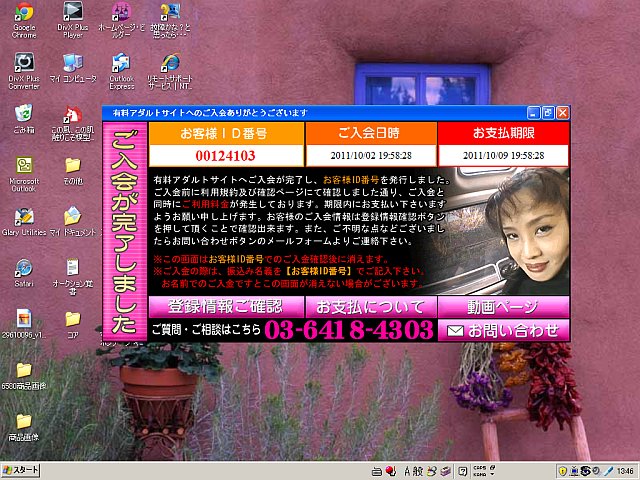Click the お支払期限 red header
The image size is (640, 480).
click(503, 133)
